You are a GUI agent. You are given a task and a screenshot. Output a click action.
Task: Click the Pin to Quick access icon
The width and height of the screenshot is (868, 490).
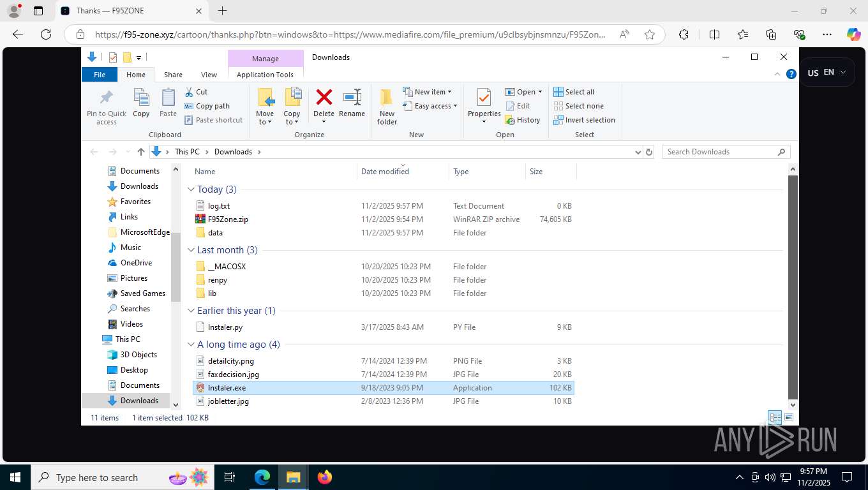tap(107, 98)
